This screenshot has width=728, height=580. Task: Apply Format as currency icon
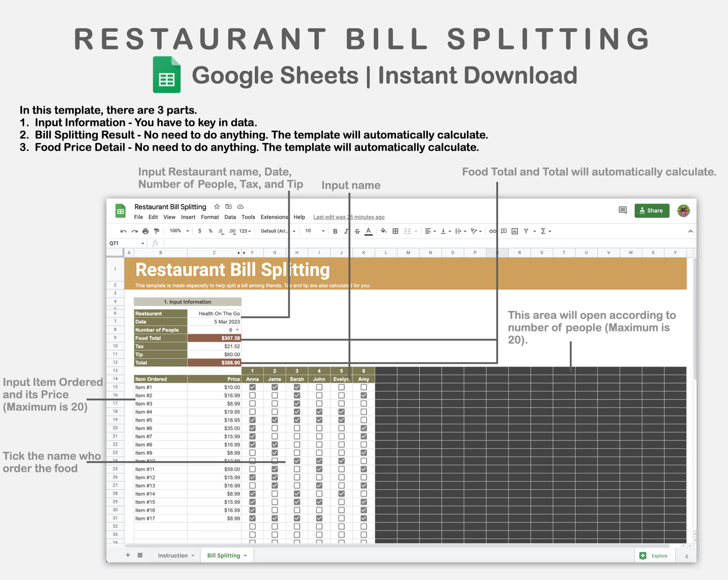click(x=198, y=231)
